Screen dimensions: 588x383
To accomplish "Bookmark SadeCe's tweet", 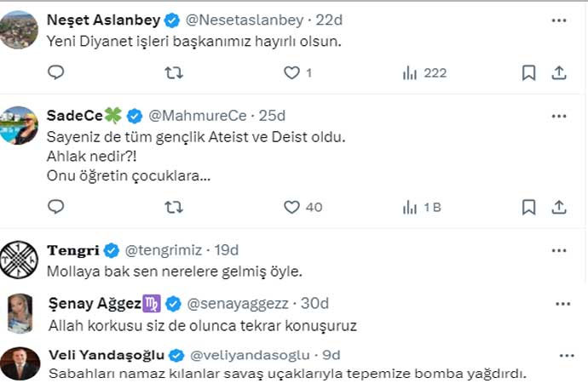I will 528,207.
